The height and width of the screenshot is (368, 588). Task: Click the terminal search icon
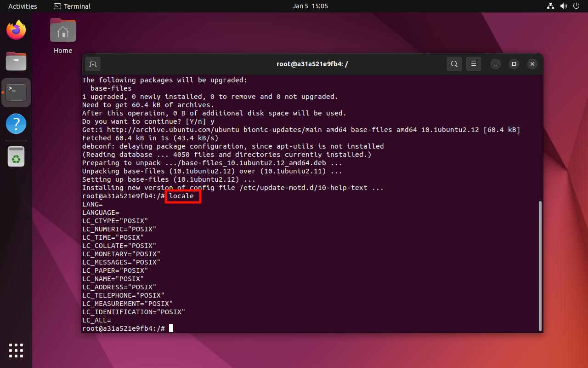454,64
